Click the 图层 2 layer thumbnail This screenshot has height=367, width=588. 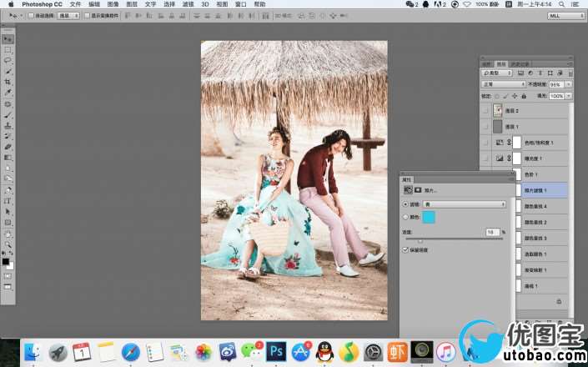[x=497, y=111]
